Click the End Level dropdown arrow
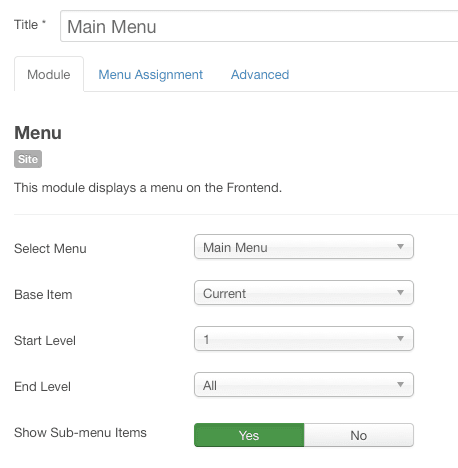Image resolution: width=458 pixels, height=468 pixels. coord(400,385)
